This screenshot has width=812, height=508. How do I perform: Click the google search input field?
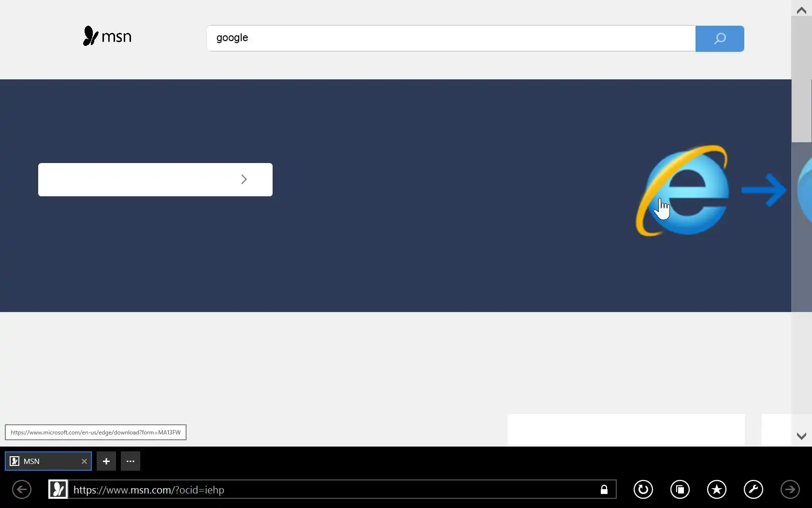[x=450, y=38]
